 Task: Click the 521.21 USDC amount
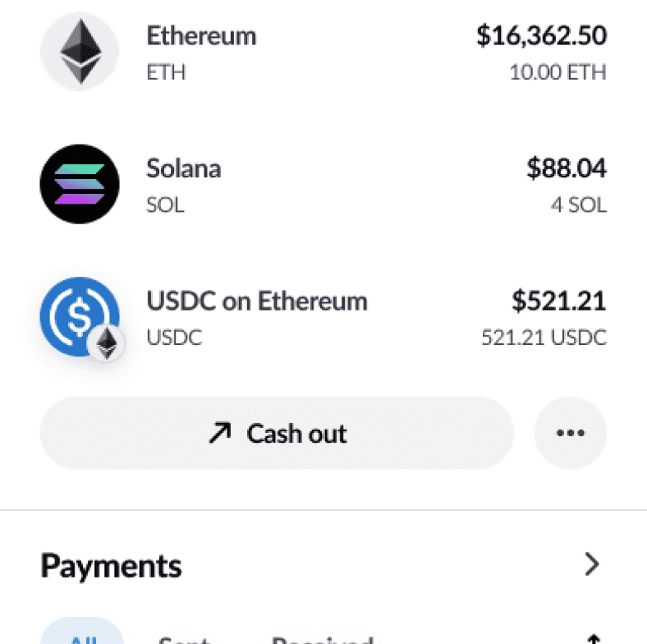coord(544,338)
